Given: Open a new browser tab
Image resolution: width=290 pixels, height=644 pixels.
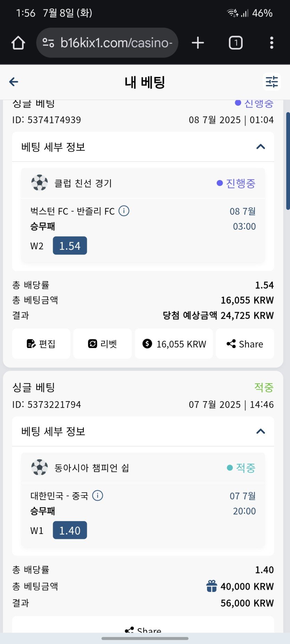Looking at the screenshot, I should point(198,43).
